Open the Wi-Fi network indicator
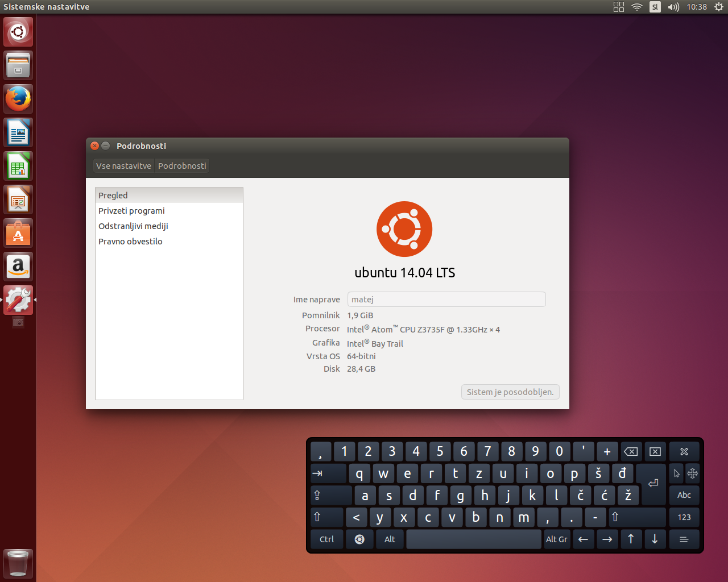 click(x=637, y=7)
